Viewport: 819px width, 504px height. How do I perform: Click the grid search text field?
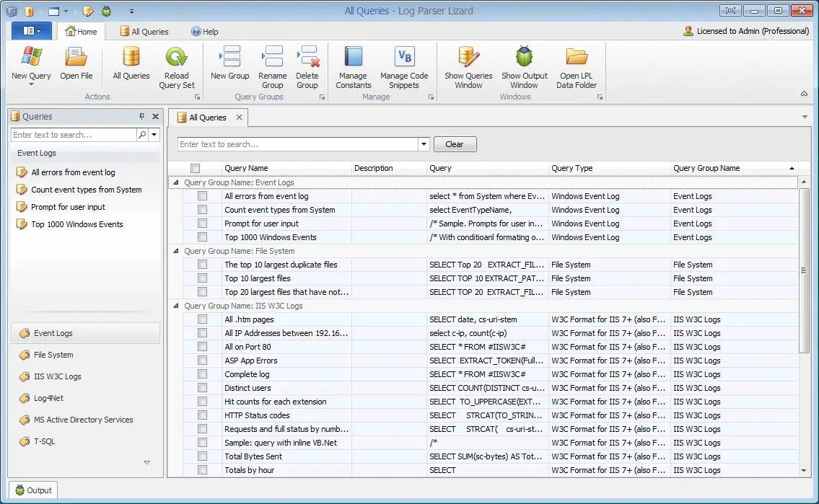pyautogui.click(x=298, y=144)
